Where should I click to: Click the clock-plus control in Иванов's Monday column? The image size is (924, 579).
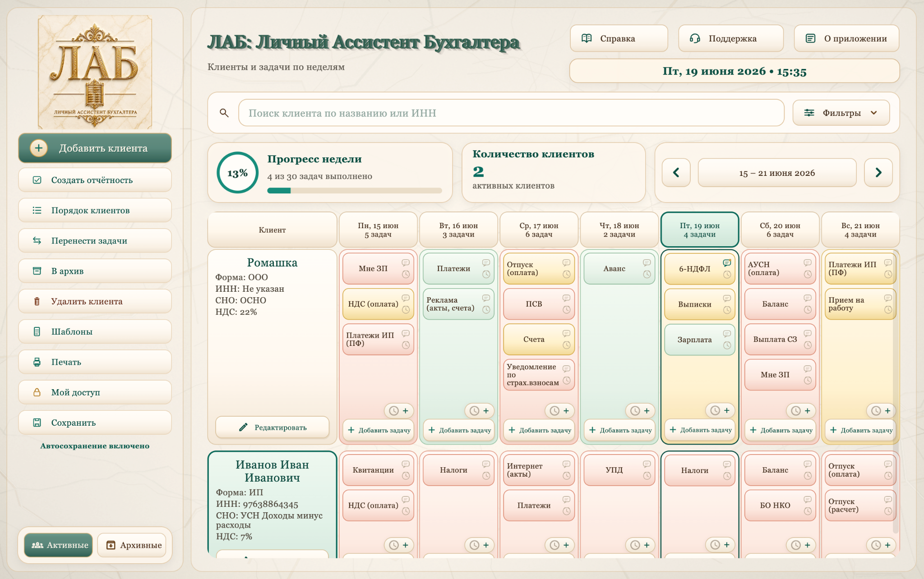pos(399,545)
